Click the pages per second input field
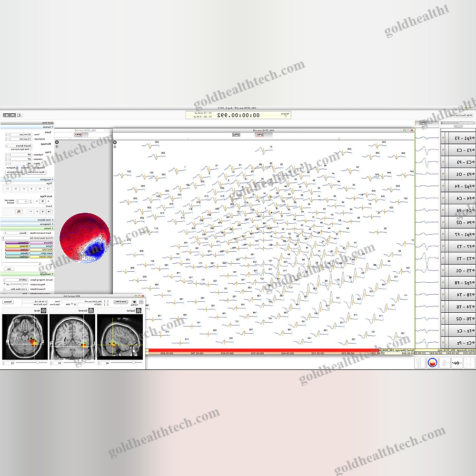Image resolution: width=476 pixels, height=476 pixels. [22, 201]
